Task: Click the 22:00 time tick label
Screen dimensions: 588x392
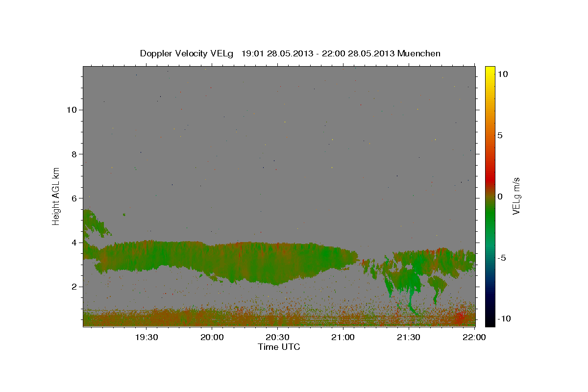Action: [474, 337]
